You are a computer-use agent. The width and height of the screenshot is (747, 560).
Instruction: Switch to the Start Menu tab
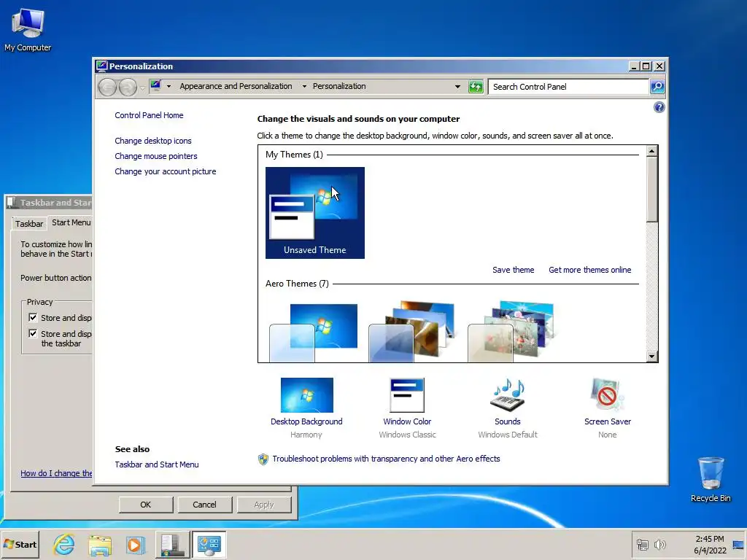tap(71, 222)
